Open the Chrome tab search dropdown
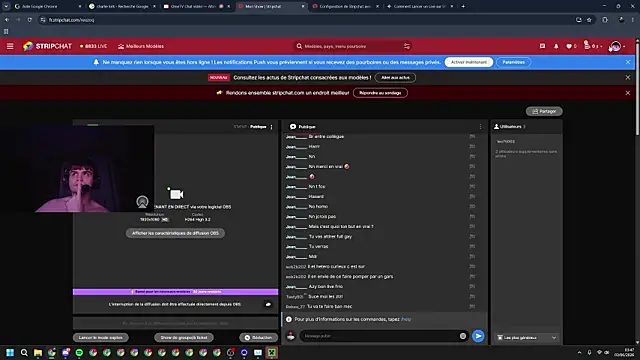 click(x=6, y=7)
